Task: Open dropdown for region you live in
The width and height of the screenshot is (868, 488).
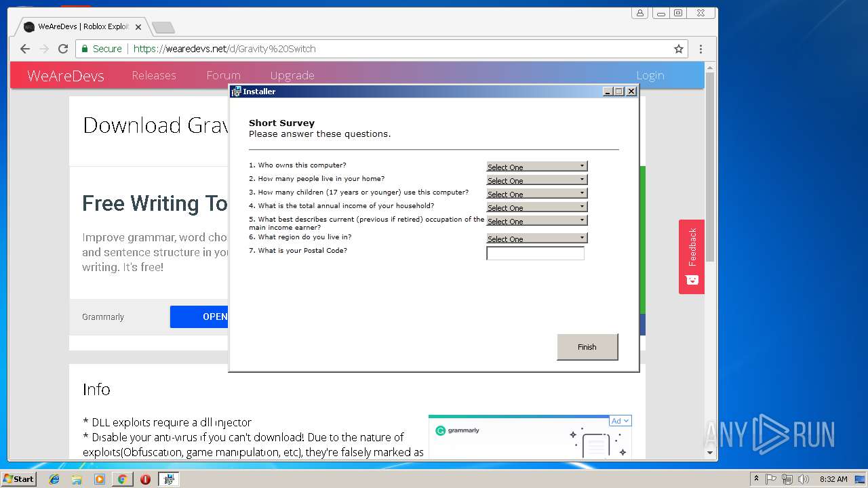Action: pyautogui.click(x=536, y=238)
